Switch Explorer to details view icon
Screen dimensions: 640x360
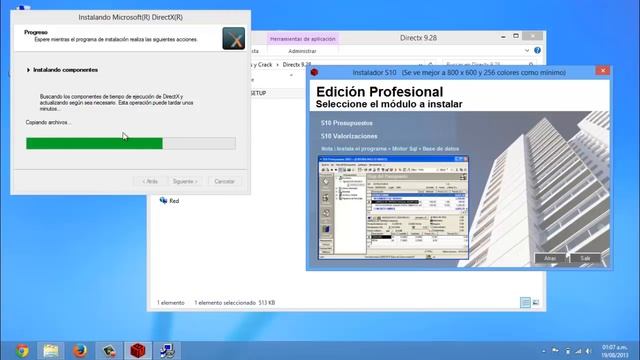click(x=525, y=302)
